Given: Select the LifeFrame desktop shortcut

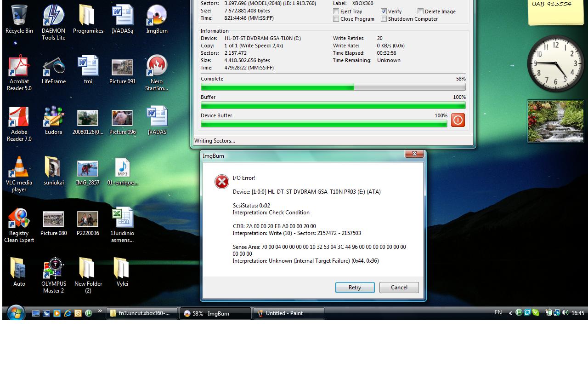Looking at the screenshot, I should coord(53,69).
